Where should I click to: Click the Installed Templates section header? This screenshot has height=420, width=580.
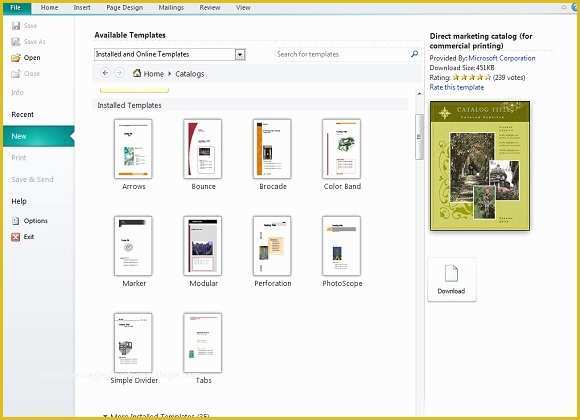[250, 105]
